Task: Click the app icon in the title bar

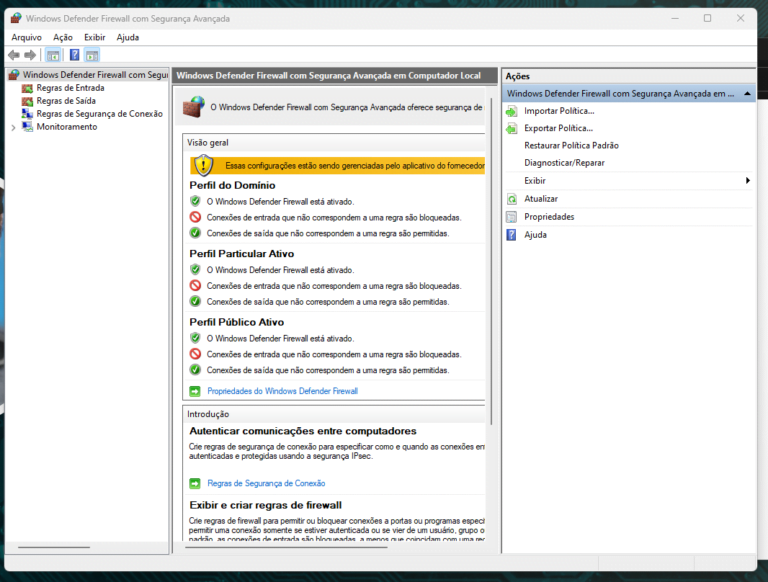Action: (x=16, y=18)
